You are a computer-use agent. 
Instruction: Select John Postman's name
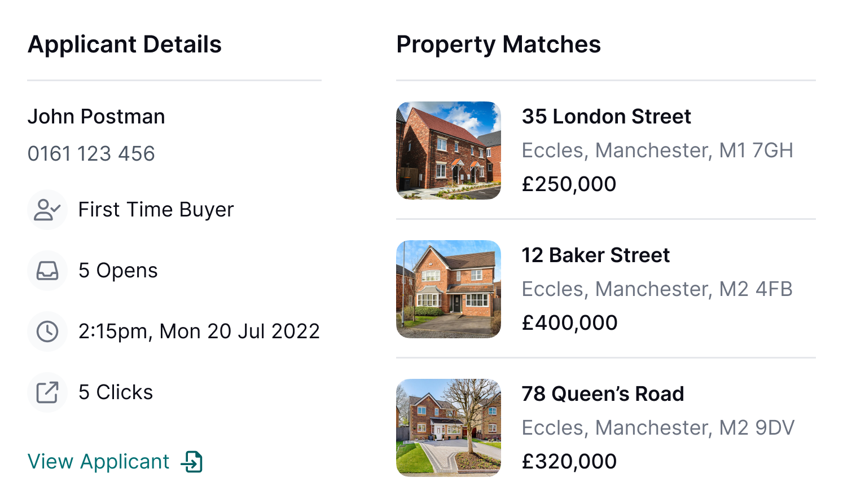click(x=96, y=117)
